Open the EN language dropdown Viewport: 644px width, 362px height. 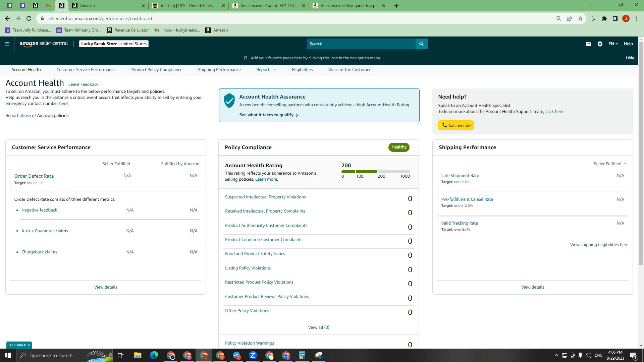613,44
